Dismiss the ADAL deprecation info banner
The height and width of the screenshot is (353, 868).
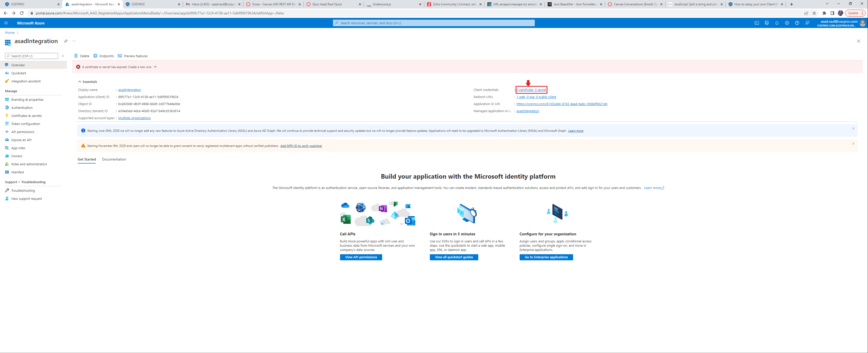pyautogui.click(x=853, y=129)
